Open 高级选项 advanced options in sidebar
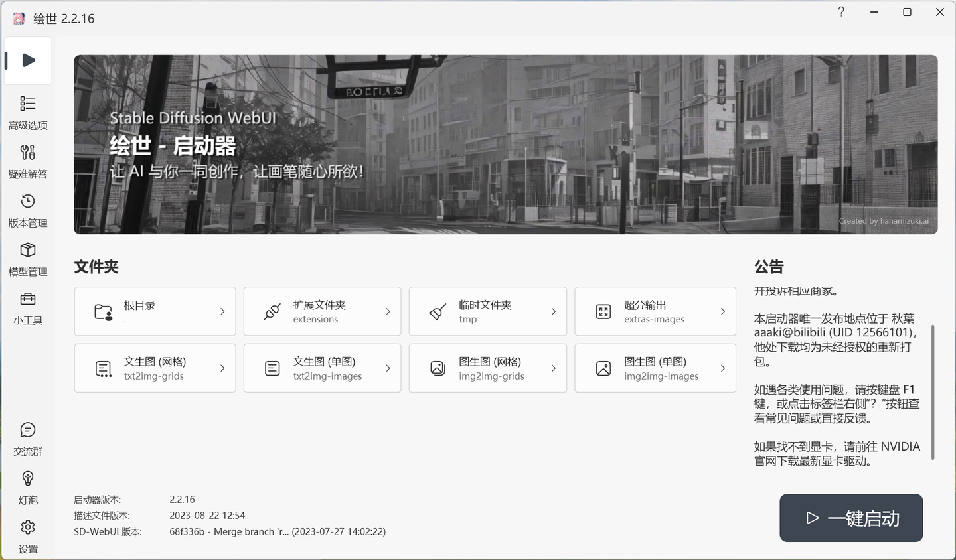 coord(28,112)
